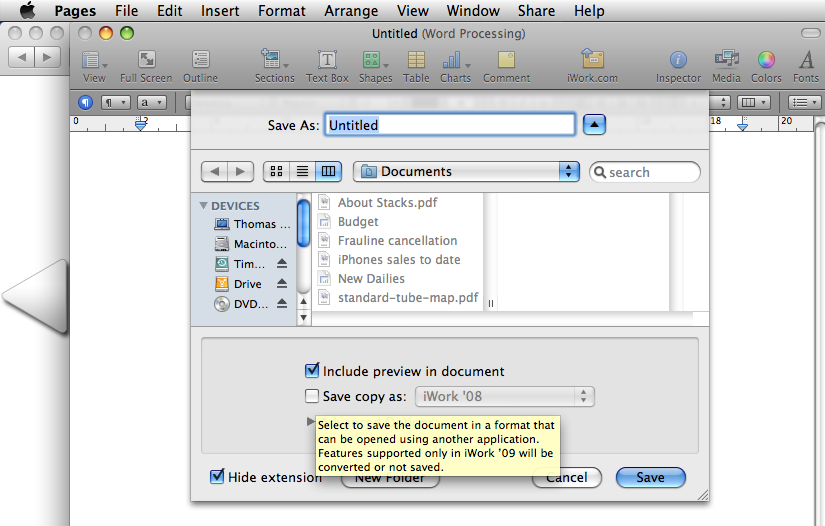The image size is (825, 526).
Task: Open the Colors window
Action: [x=766, y=67]
